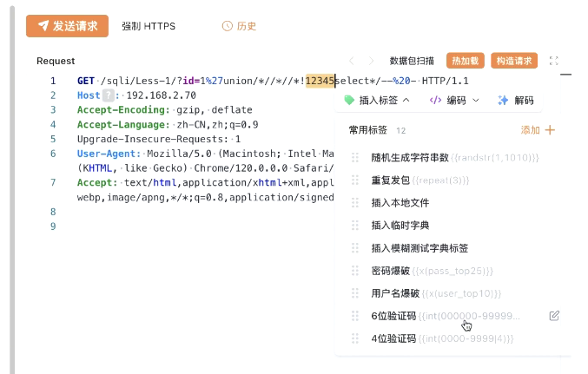The image size is (588, 374).
Task: Go to next request with right arrow
Action: pos(371,61)
